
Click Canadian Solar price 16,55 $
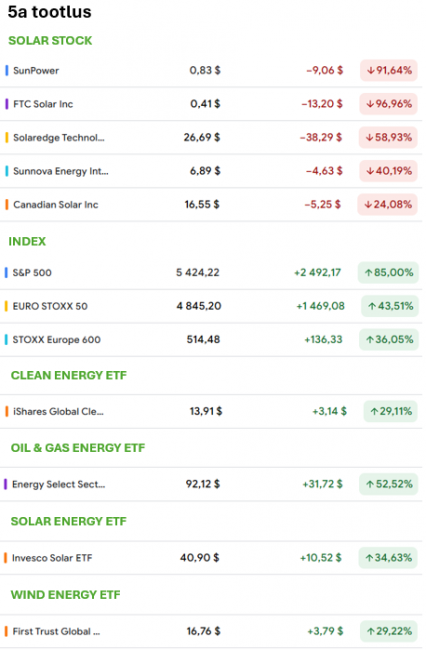202,205
